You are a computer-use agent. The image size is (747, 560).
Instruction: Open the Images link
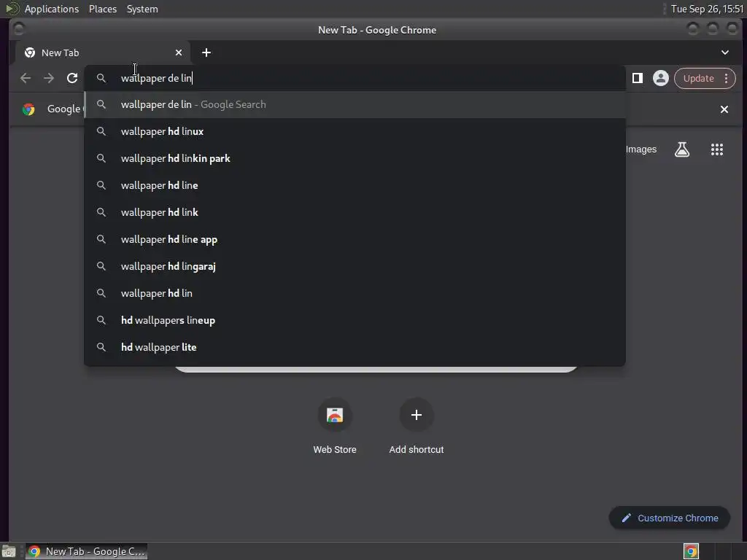[x=641, y=149]
